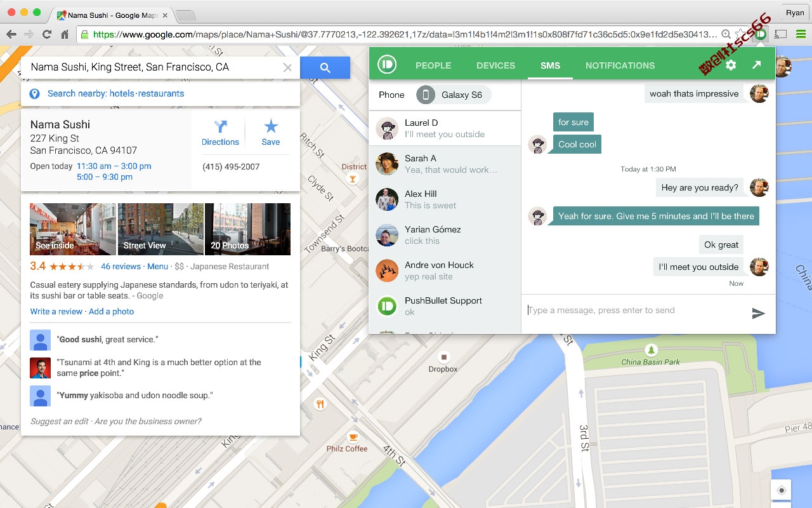Open Pushbullet settings gear
This screenshot has width=812, height=508.
(x=731, y=65)
